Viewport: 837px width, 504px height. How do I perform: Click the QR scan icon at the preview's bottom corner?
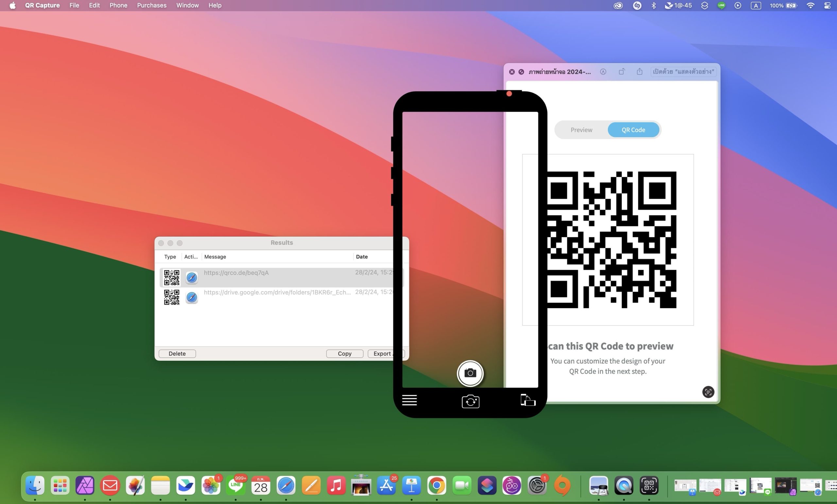point(708,392)
